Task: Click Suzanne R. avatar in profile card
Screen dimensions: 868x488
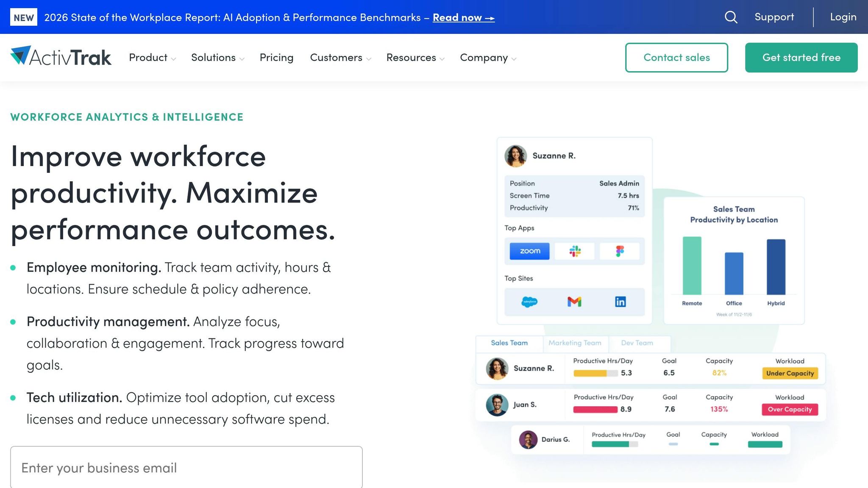Action: [515, 156]
